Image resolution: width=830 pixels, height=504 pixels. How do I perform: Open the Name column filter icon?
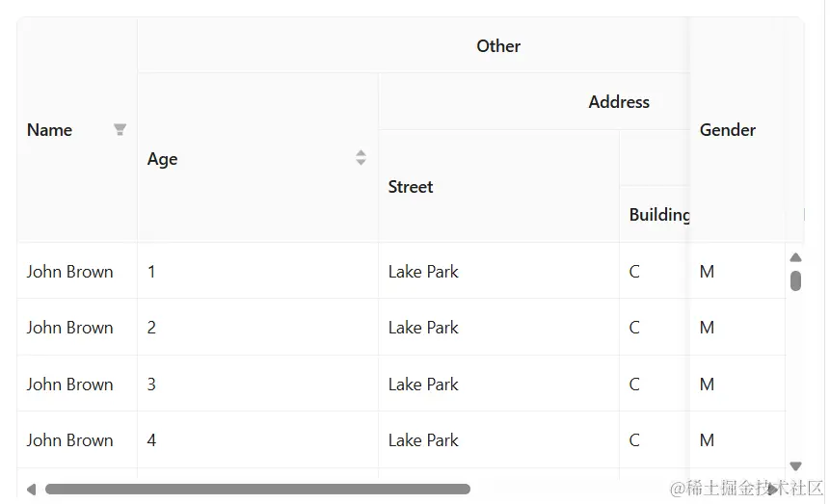[120, 130]
